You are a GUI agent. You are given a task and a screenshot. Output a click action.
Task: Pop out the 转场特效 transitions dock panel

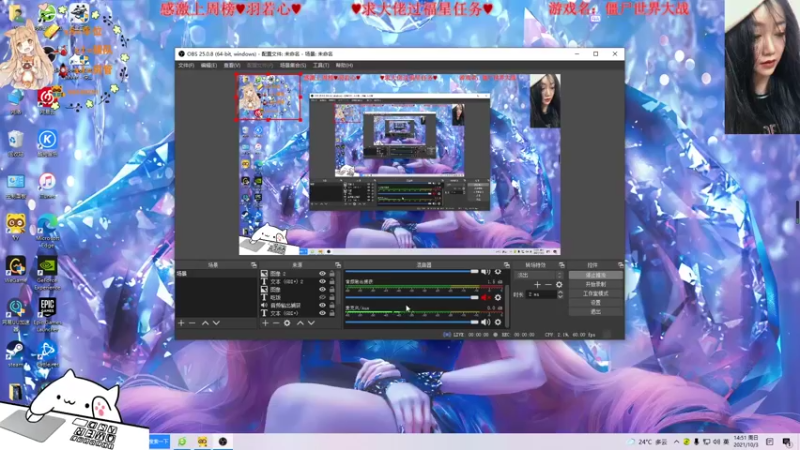[x=562, y=265]
